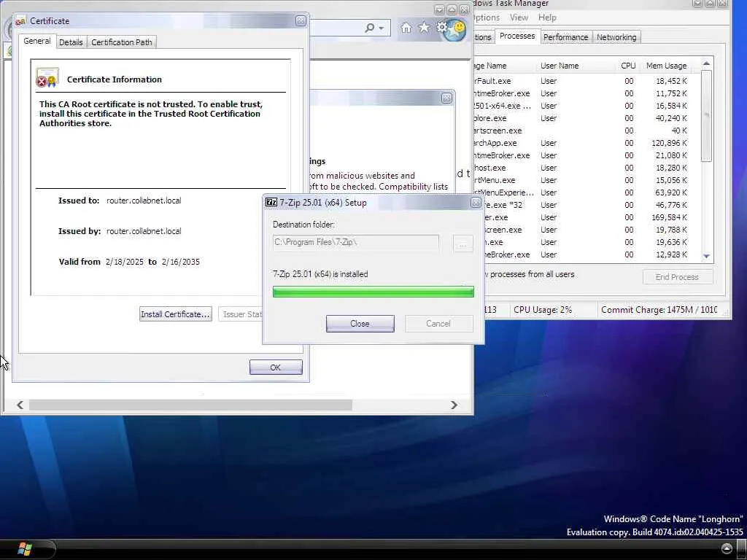Image resolution: width=747 pixels, height=560 pixels.
Task: Click the tray expand circle icon
Action: click(727, 548)
